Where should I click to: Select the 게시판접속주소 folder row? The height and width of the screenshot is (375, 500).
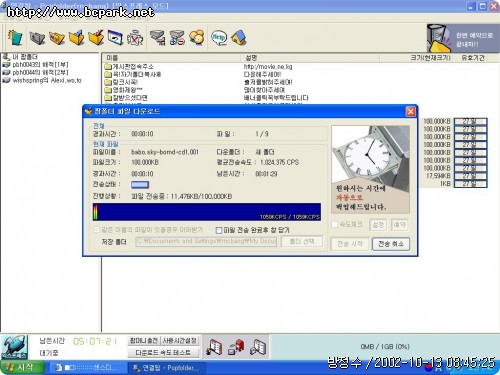click(x=129, y=67)
